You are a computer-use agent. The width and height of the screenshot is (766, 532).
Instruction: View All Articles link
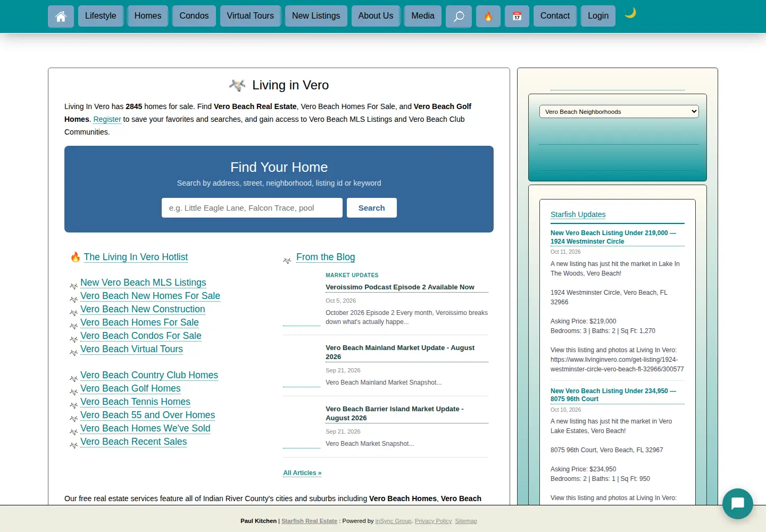coord(302,473)
